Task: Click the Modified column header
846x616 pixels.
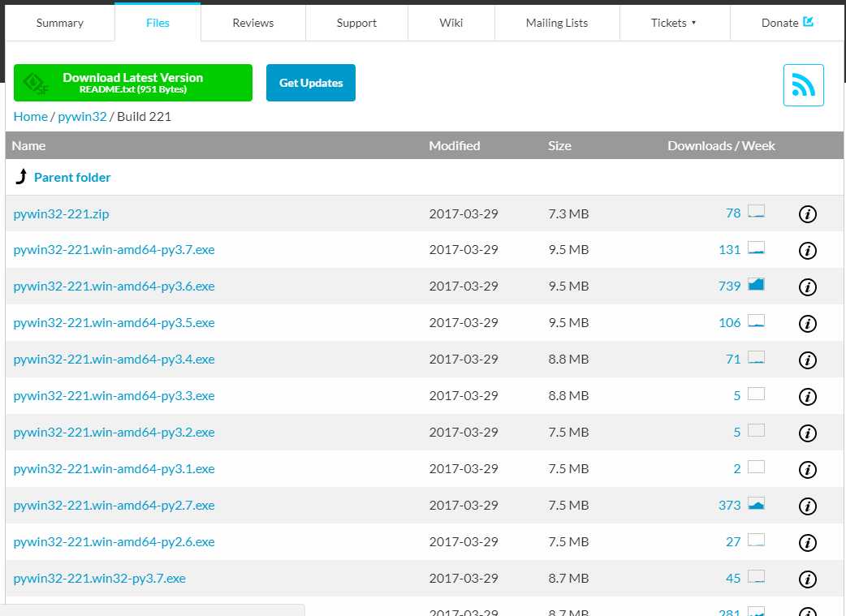Action: coord(455,145)
